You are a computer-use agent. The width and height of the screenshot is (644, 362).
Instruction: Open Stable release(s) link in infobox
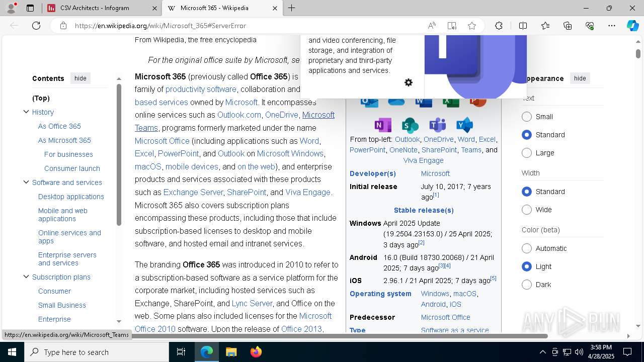pyautogui.click(x=424, y=210)
